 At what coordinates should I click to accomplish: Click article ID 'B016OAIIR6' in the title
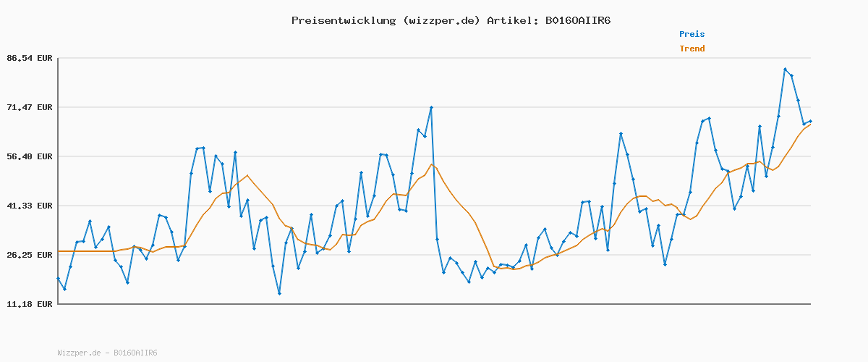pyautogui.click(x=577, y=20)
